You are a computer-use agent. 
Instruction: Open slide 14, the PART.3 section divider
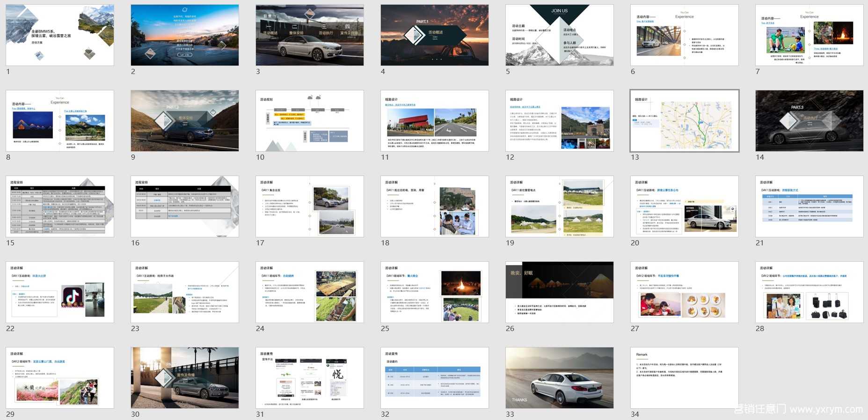(x=810, y=121)
